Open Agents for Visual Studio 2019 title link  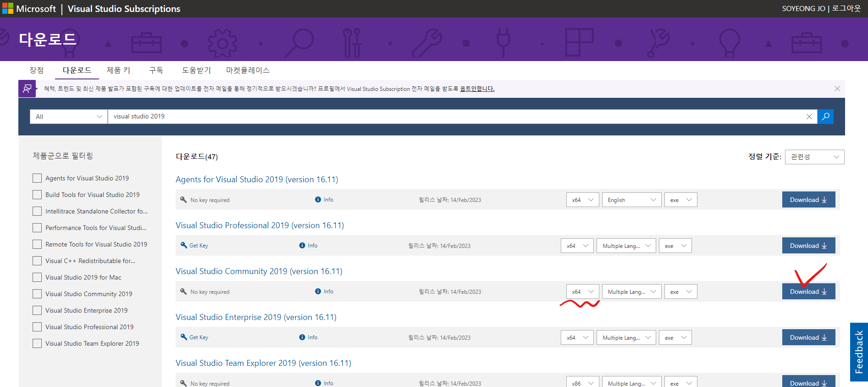coord(257,179)
